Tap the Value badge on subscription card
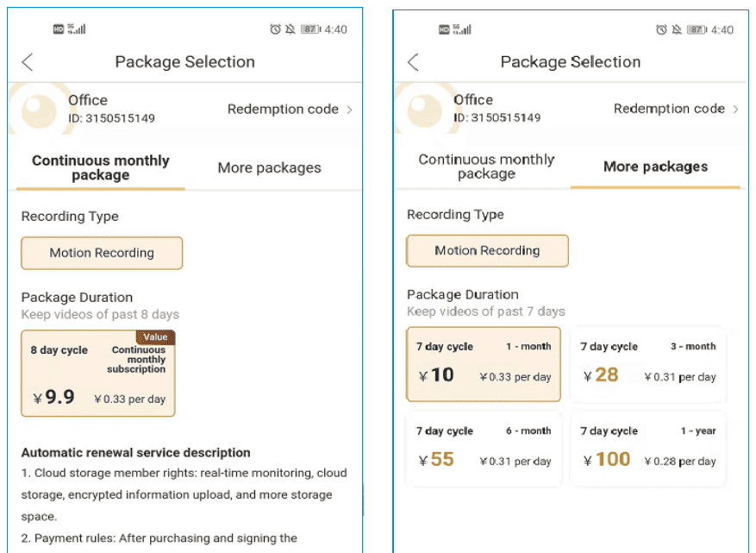The image size is (756, 553). click(x=155, y=336)
